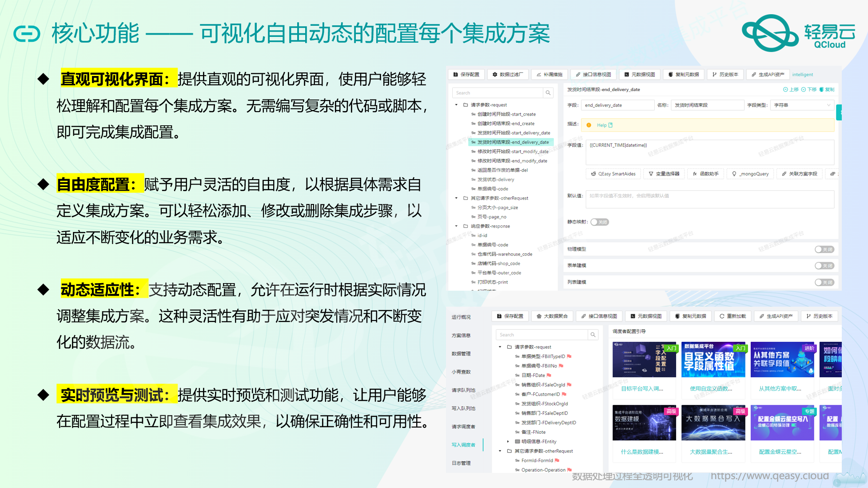Select 运行概况 in the left sidebar
Image resolution: width=868 pixels, height=488 pixels.
coord(461,317)
